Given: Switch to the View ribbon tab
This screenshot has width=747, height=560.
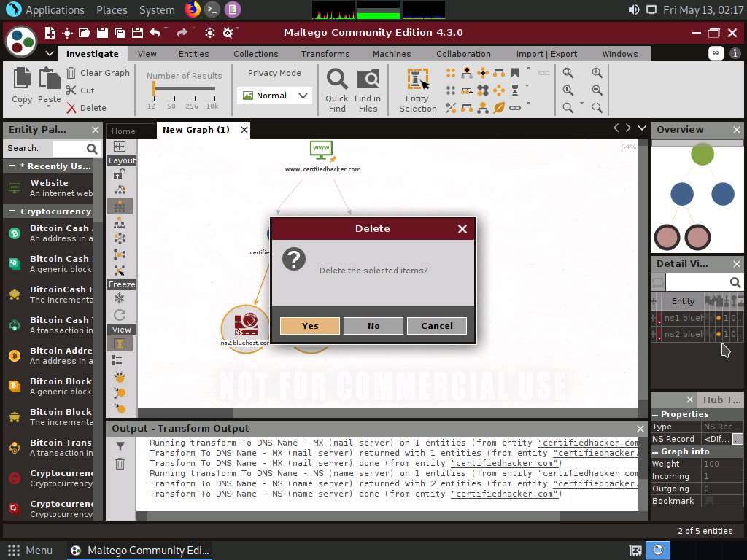Looking at the screenshot, I should coord(147,54).
